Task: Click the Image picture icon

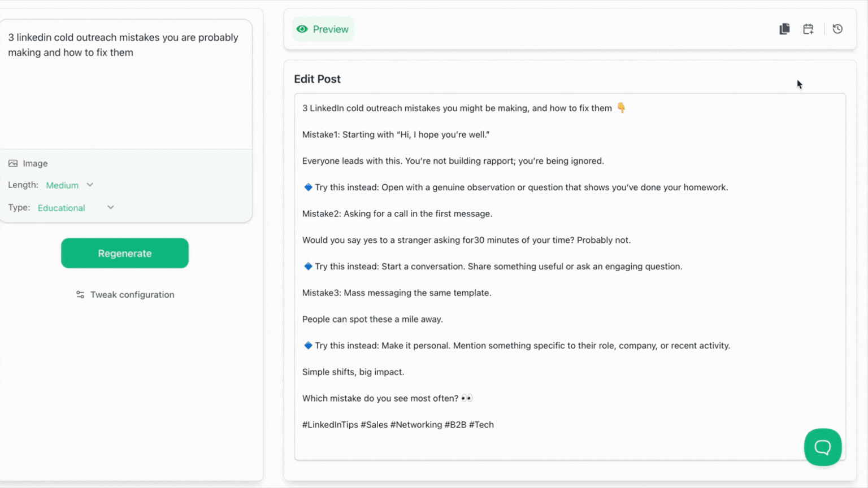Action: pos(13,163)
